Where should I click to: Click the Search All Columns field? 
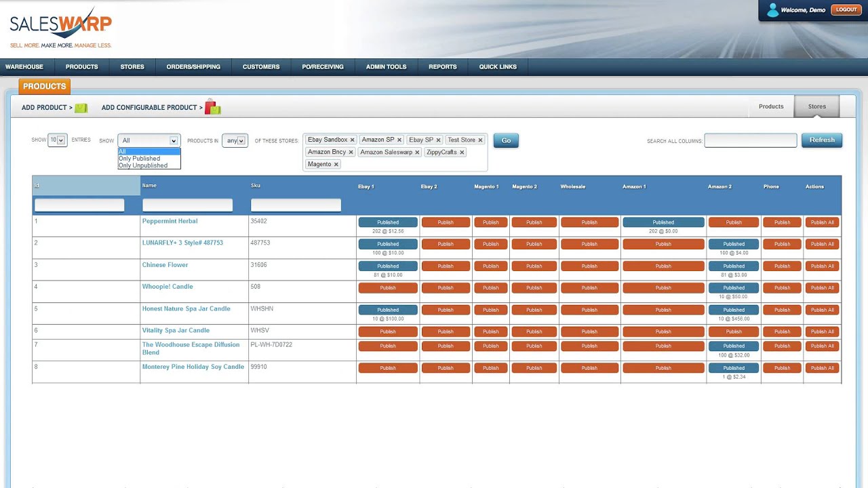pyautogui.click(x=751, y=140)
